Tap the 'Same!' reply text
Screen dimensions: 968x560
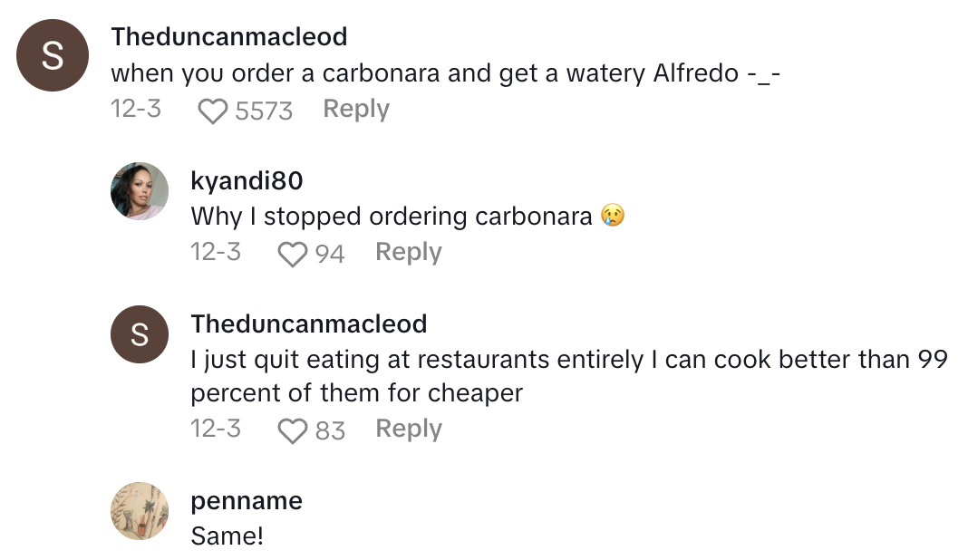(x=226, y=536)
